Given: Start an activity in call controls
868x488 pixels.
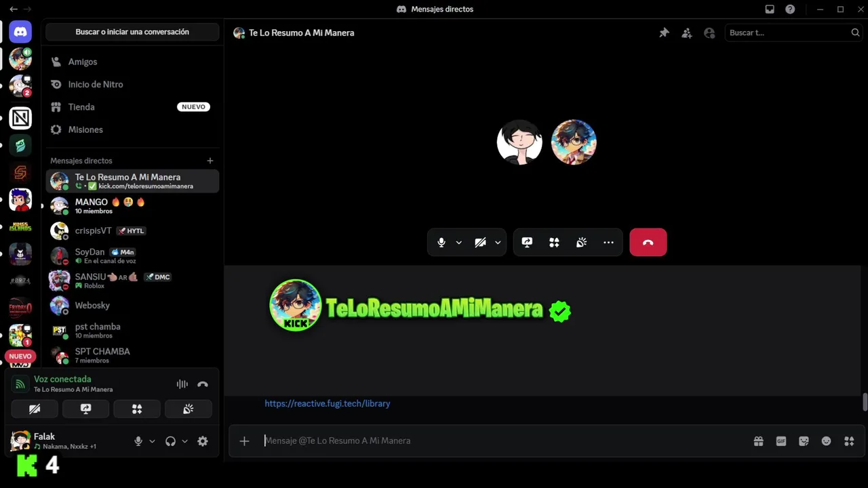Looking at the screenshot, I should 554,243.
